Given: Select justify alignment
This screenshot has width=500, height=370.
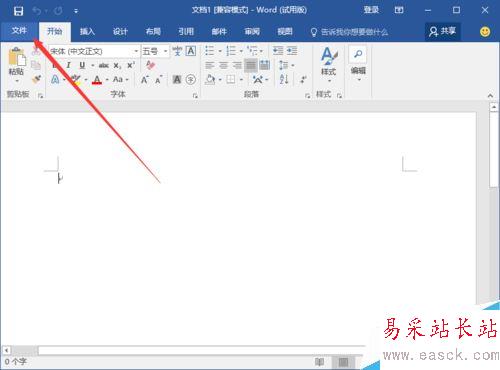Looking at the screenshot, I should click(251, 65).
